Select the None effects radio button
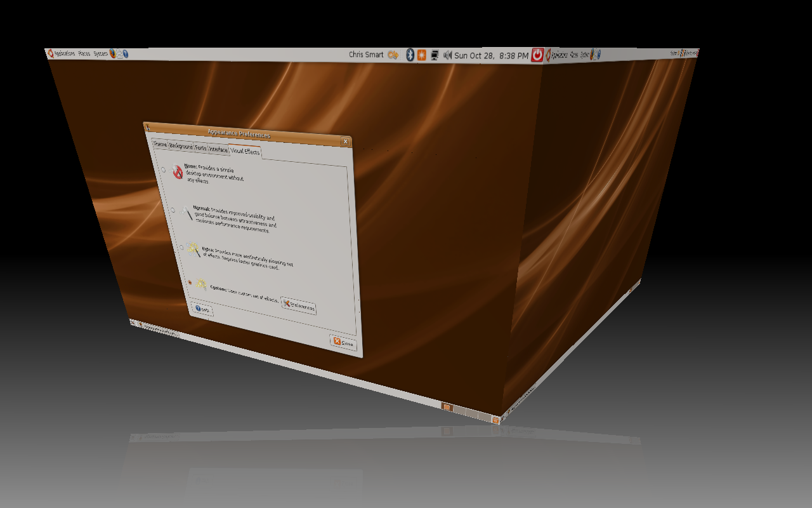The image size is (812, 508). pyautogui.click(x=164, y=170)
